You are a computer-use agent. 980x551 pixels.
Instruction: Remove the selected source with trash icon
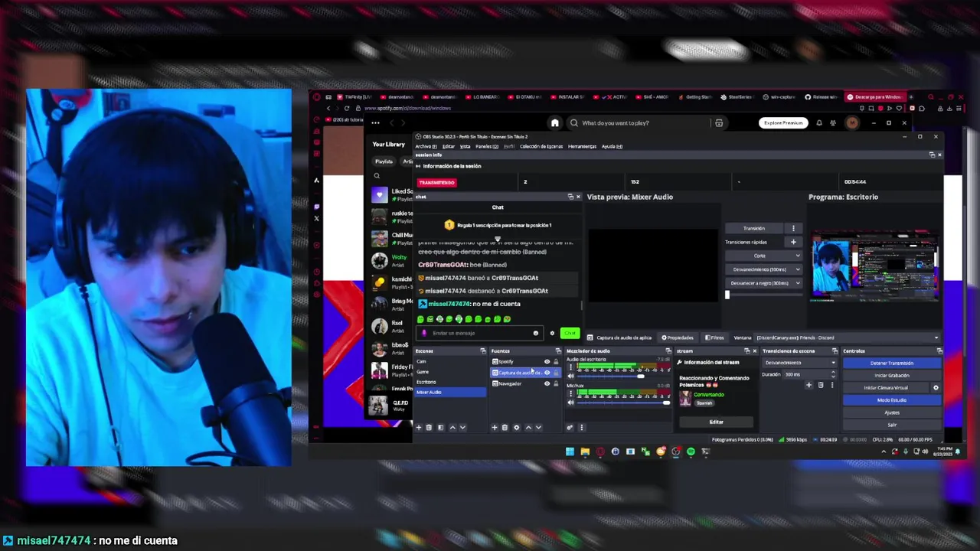[505, 428]
